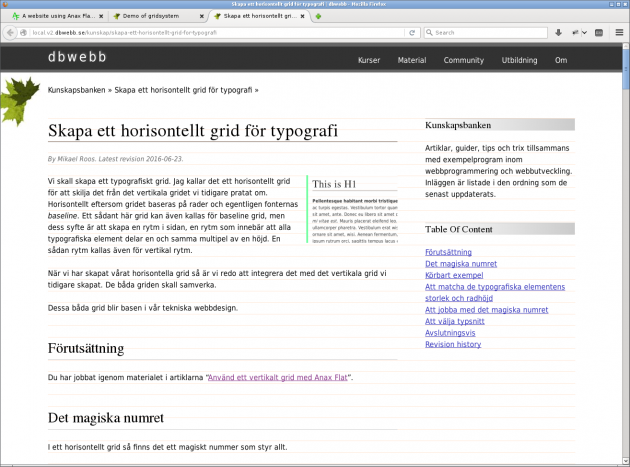Follow the Förutsättning table of content link
This screenshot has width=630, height=467.
pyautogui.click(x=448, y=252)
